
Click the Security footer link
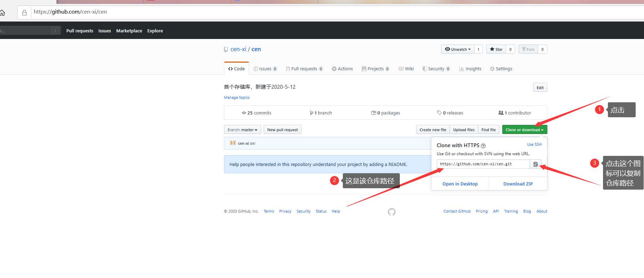[304, 211]
